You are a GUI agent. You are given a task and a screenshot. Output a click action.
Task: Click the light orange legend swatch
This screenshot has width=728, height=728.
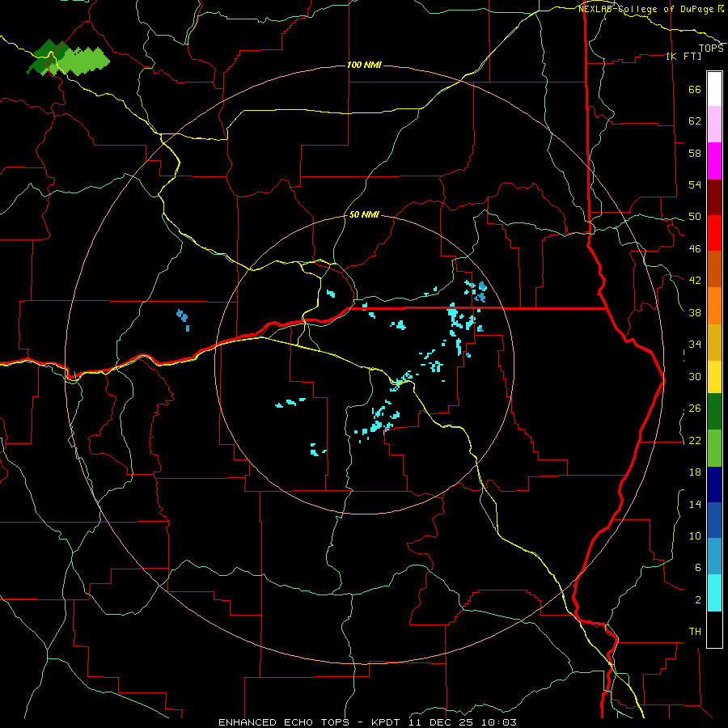click(714, 306)
